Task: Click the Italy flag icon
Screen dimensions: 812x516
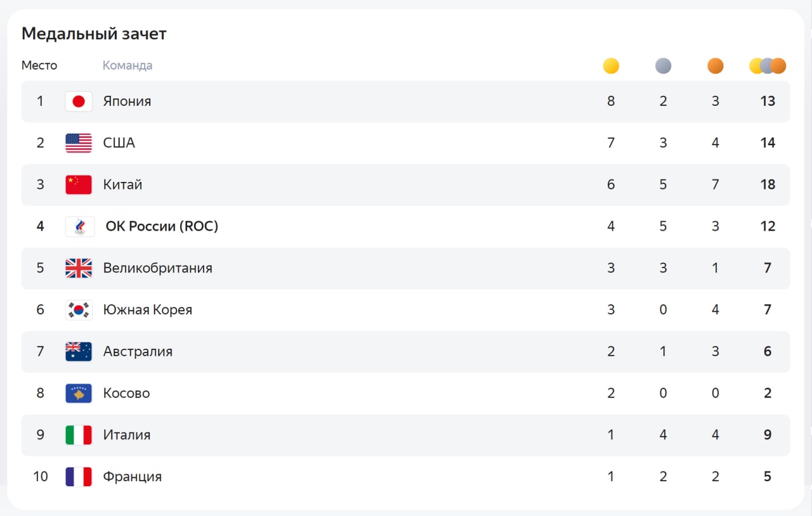Action: click(x=79, y=435)
